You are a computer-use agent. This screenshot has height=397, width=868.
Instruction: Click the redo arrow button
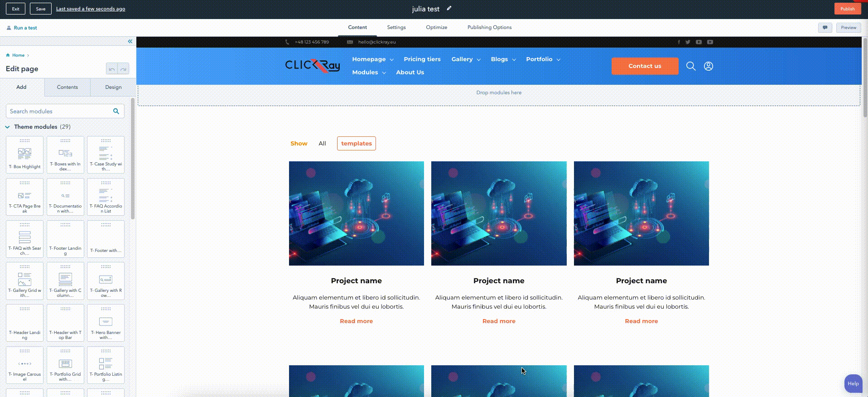123,69
